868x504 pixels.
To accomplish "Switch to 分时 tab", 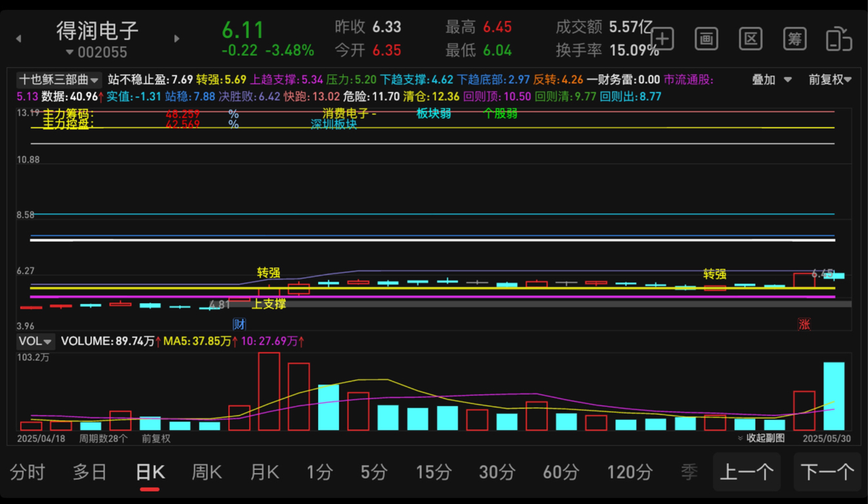I will coord(28,472).
